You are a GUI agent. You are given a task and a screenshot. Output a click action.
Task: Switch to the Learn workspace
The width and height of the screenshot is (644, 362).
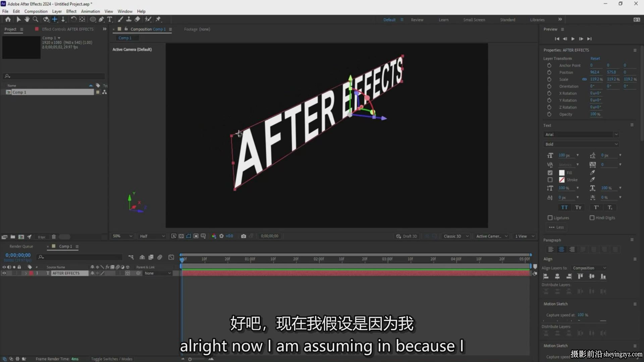pos(443,20)
